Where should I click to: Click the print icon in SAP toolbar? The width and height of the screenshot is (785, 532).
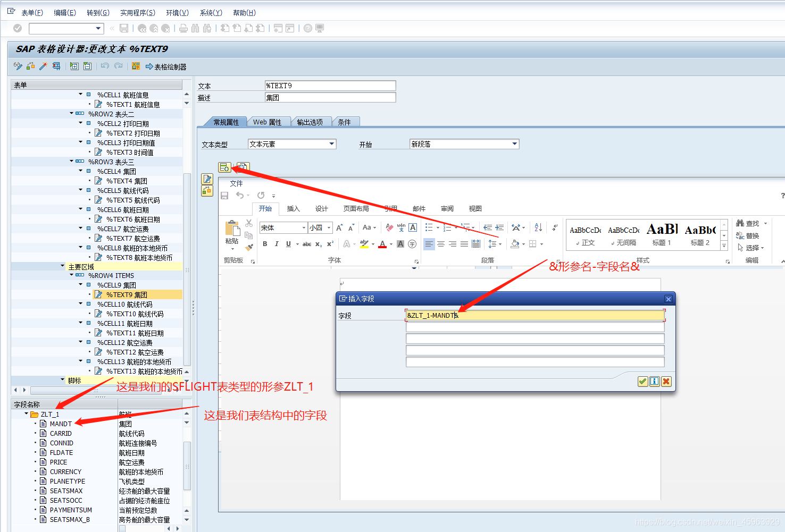click(x=183, y=28)
